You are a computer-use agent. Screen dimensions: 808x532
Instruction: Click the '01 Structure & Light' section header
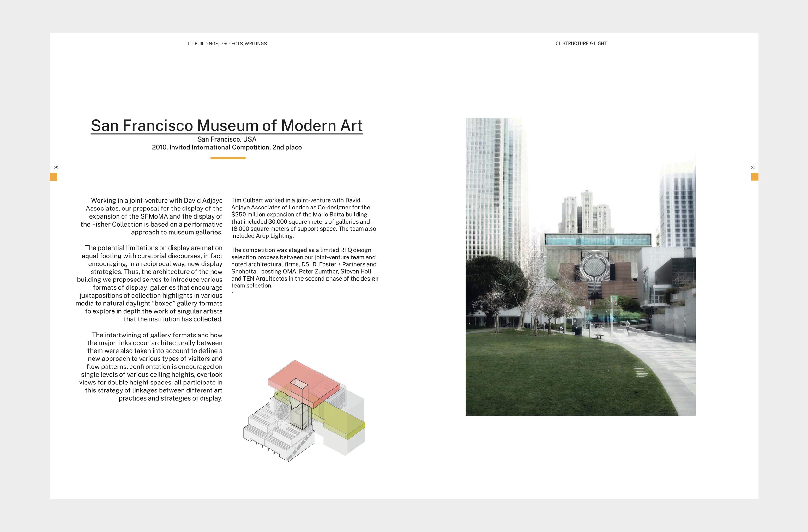click(581, 44)
